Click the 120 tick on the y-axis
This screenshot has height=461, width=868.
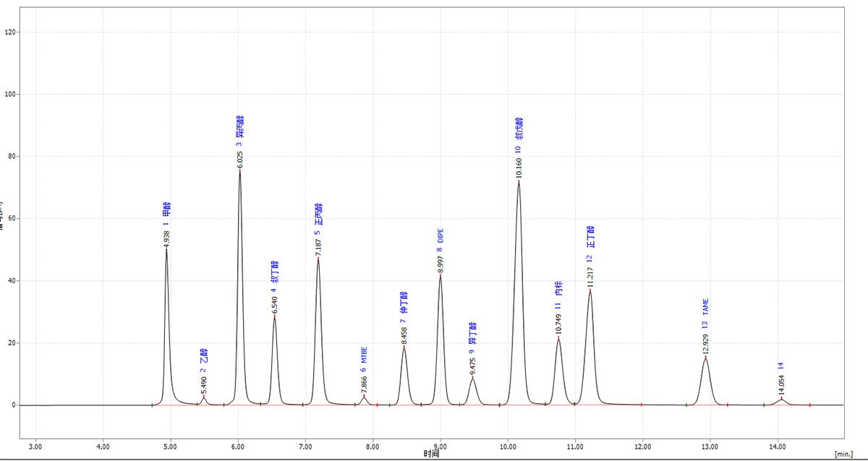coord(11,32)
